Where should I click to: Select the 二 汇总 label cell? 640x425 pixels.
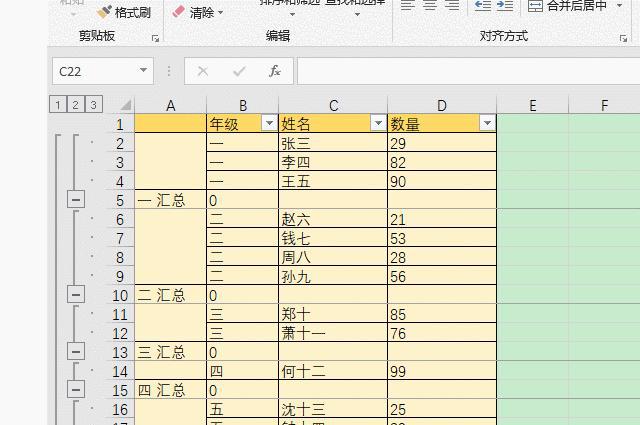coord(171,295)
